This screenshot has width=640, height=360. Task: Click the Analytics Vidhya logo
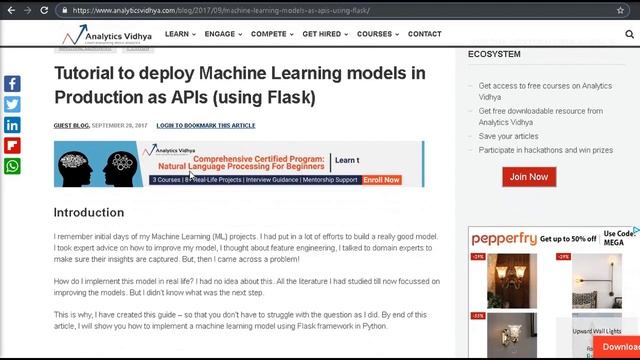point(107,35)
